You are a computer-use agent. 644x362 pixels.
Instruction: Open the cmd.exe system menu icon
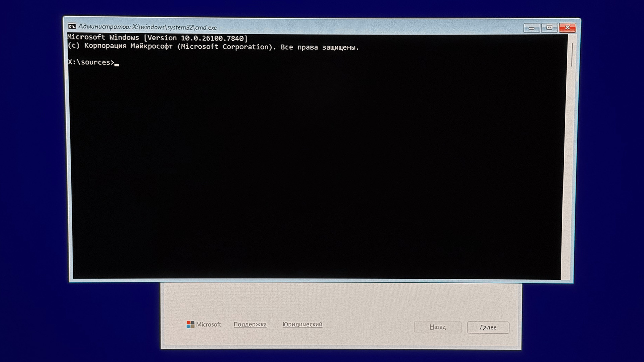coord(72,26)
